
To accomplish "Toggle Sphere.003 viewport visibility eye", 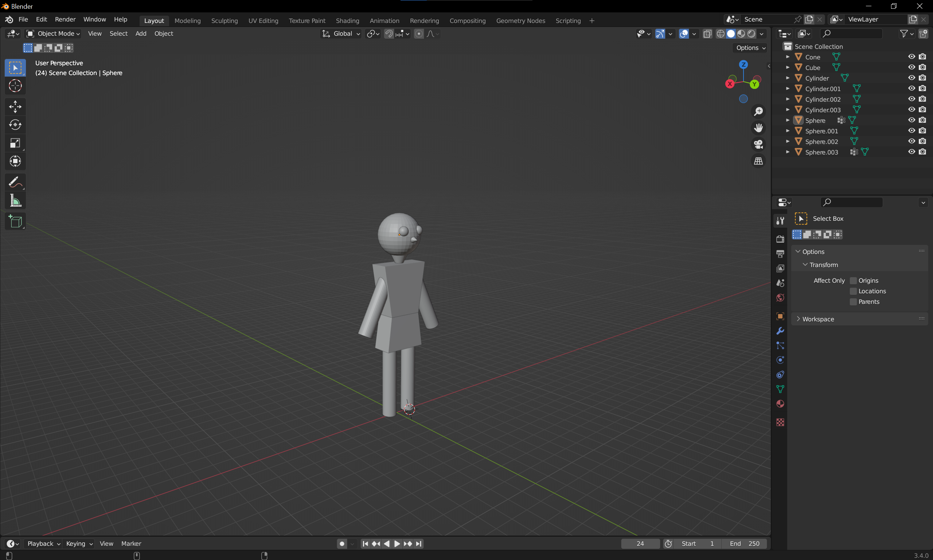I will click(x=911, y=152).
